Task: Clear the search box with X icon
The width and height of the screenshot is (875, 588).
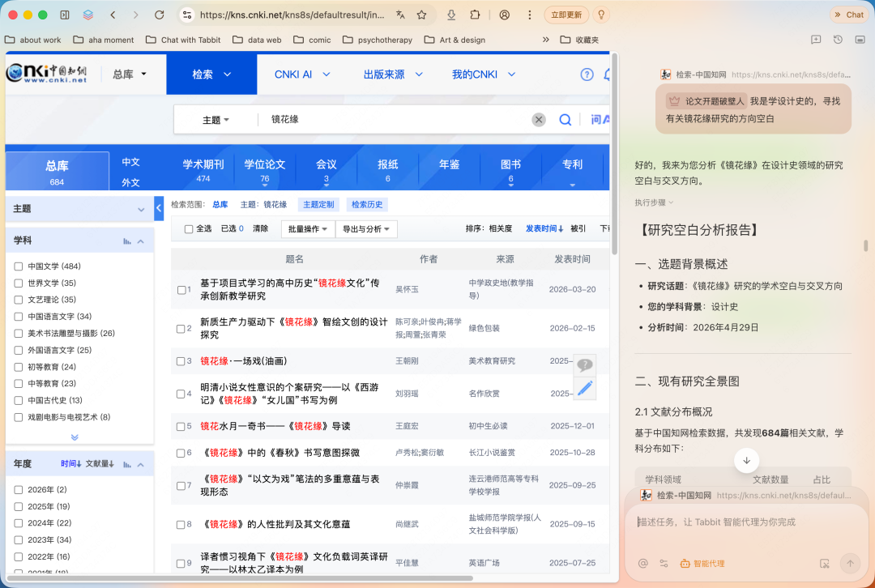Action: point(539,119)
